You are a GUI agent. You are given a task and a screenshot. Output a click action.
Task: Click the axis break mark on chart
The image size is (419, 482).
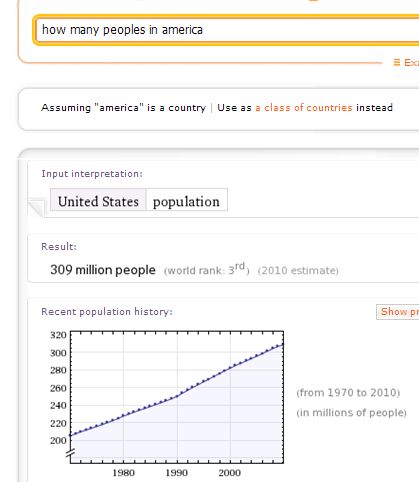[x=70, y=453]
